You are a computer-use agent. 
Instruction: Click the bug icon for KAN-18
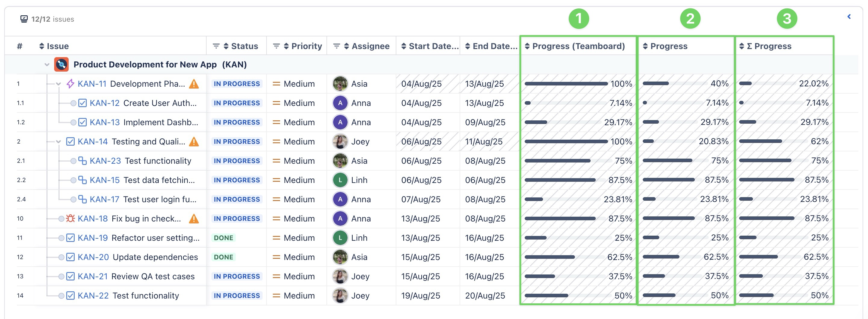[x=70, y=218]
